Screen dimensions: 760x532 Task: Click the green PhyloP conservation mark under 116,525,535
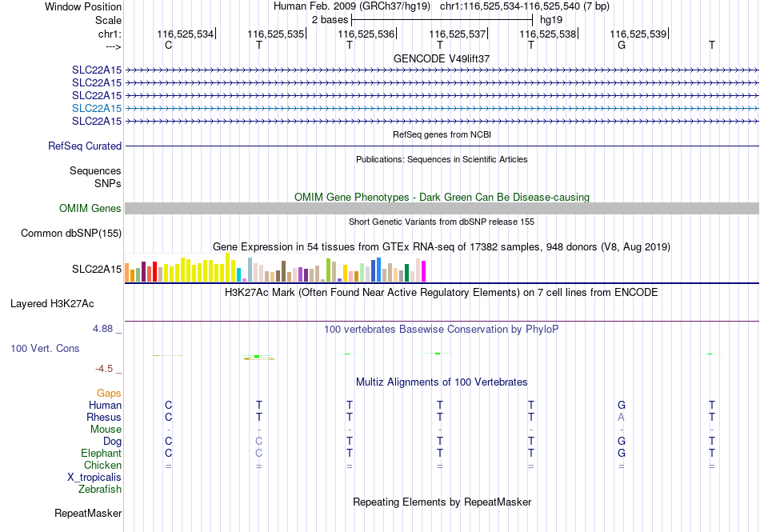(x=257, y=357)
